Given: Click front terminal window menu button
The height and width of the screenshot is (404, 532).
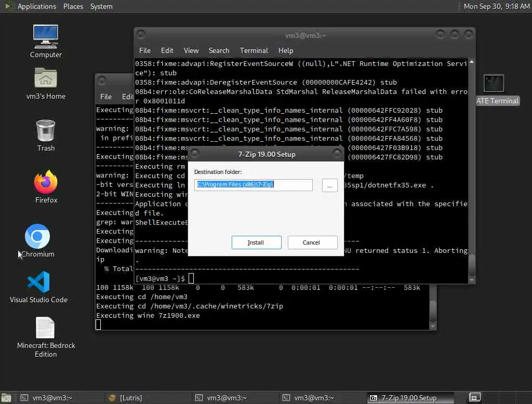Looking at the screenshot, I should click(141, 34).
